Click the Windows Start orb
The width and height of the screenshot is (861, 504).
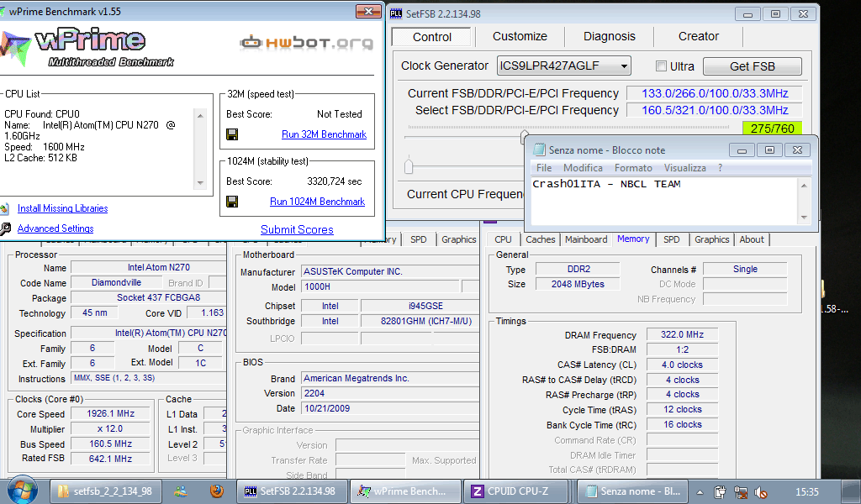click(22, 491)
